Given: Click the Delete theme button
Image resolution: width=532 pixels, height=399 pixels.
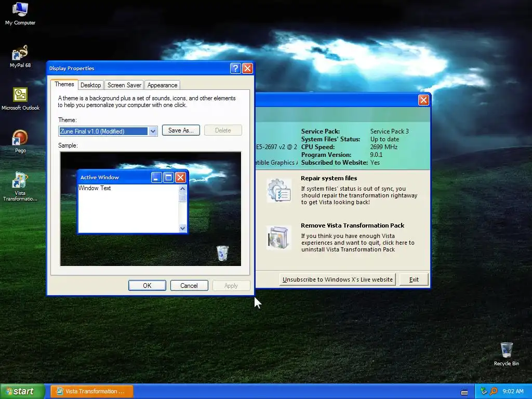Looking at the screenshot, I should (x=223, y=130).
